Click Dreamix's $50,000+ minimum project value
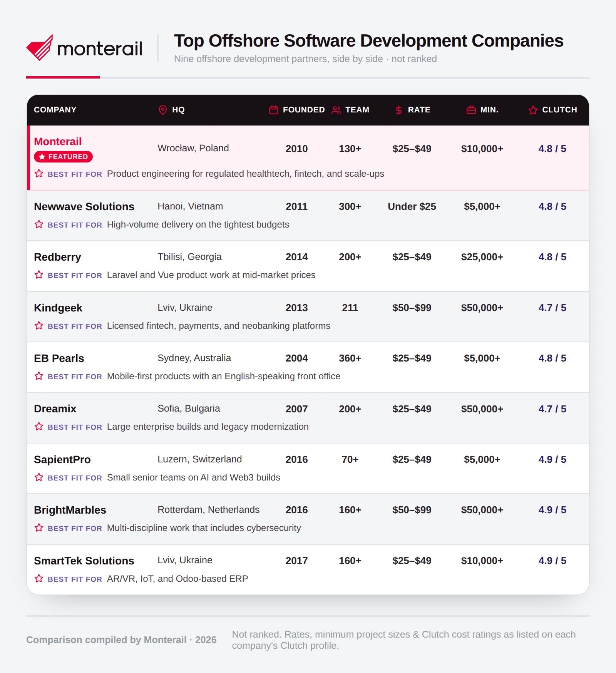This screenshot has width=616, height=673. (482, 409)
